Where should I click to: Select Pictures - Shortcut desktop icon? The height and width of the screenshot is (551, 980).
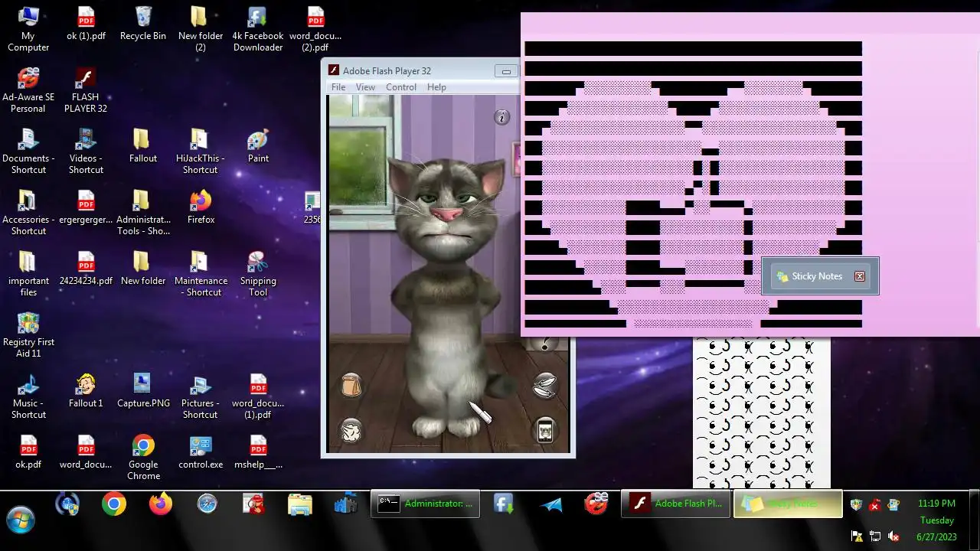201,396
